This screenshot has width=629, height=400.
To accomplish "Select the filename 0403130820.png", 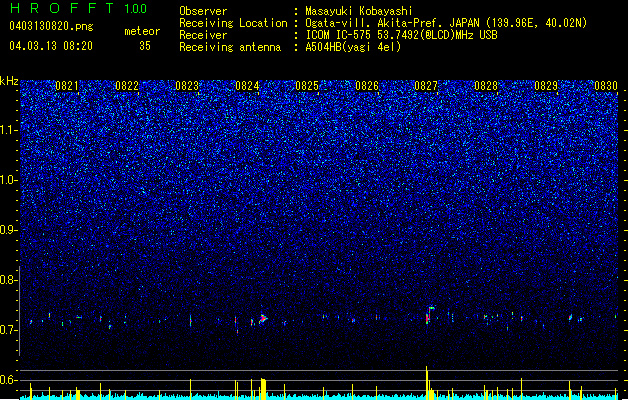I will coord(51,27).
